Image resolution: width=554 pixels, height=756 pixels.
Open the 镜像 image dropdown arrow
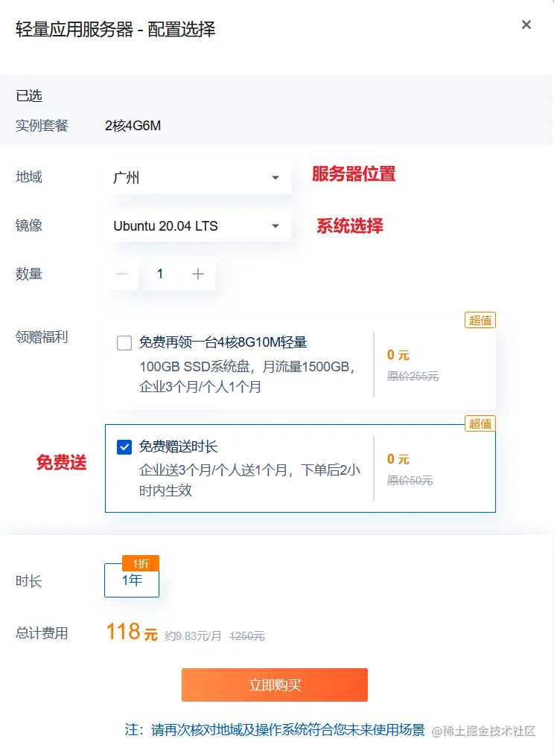pos(277,225)
